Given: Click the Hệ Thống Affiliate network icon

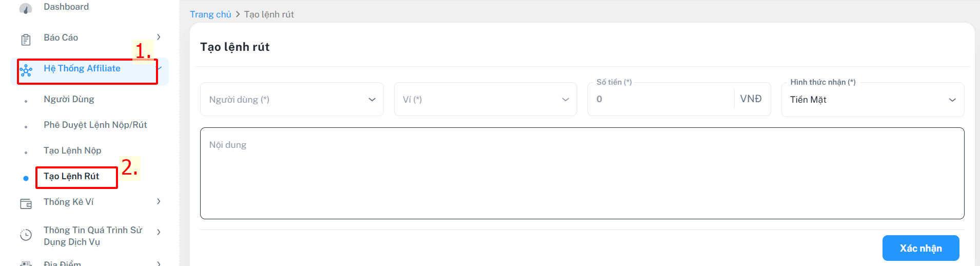Looking at the screenshot, I should tap(26, 71).
